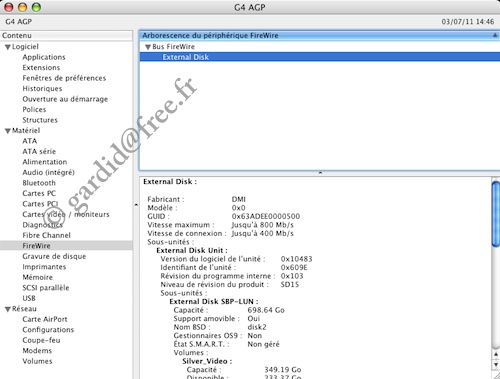Open Fenêtres de préférences entry
Viewport: 500px width, 379px height.
coord(64,78)
